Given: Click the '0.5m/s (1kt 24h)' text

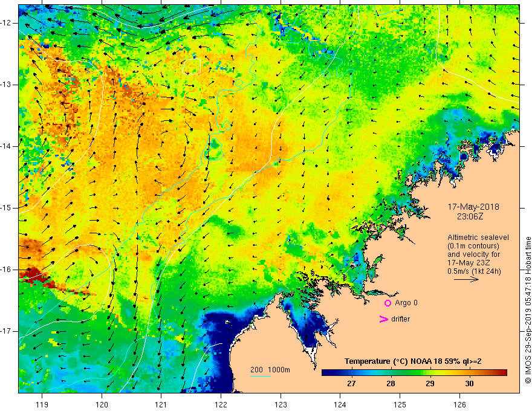Looking at the screenshot, I should coord(474,271).
